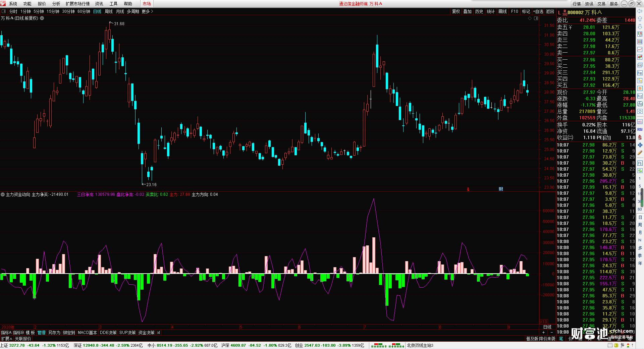Screen dimensions: 644x349
Task: Select the 资金决策 indicator template
Action: [146, 333]
